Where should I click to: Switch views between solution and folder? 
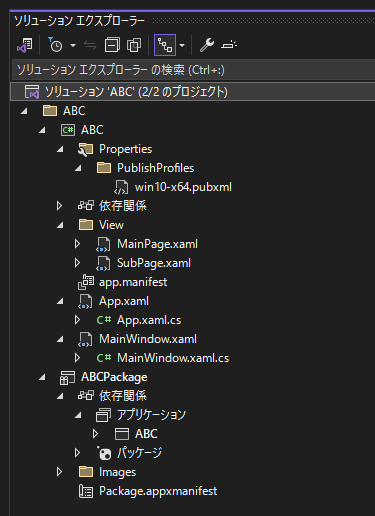(x=25, y=45)
